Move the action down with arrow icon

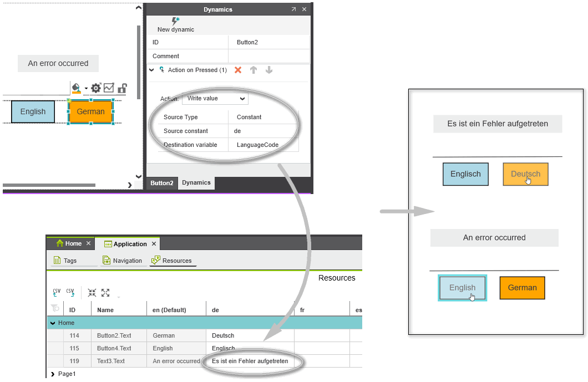[269, 70]
